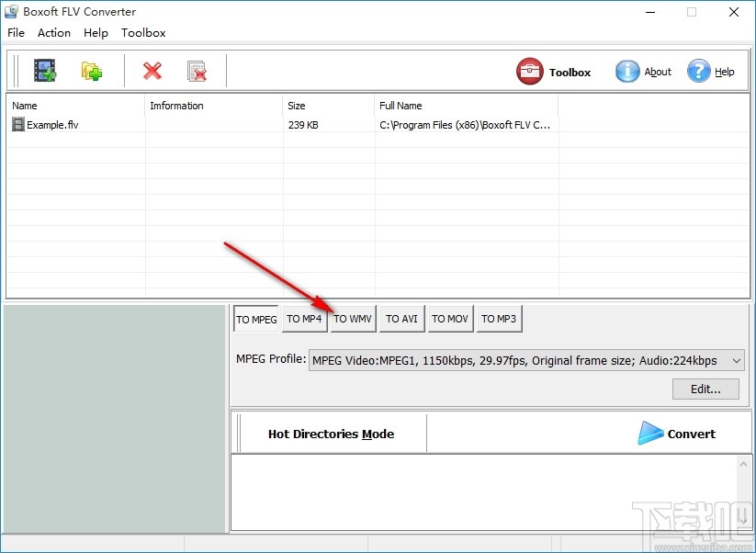Switch output format to TO AVI
Image resolution: width=756 pixels, height=553 pixels.
(x=401, y=319)
